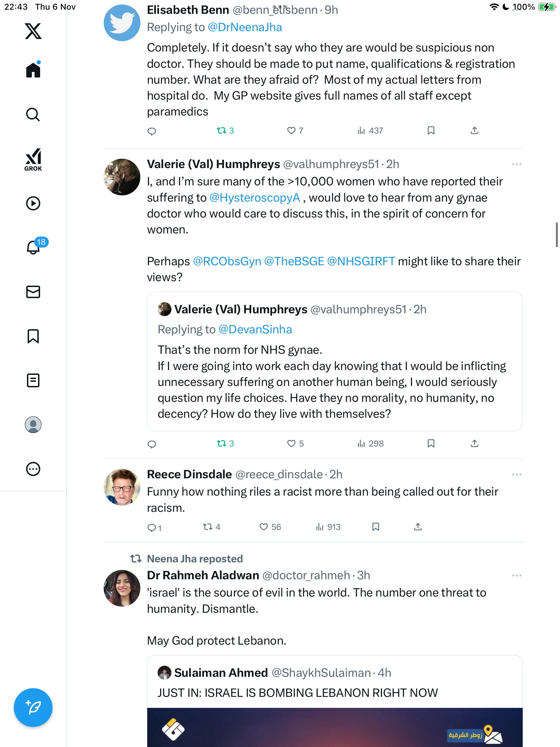The height and width of the screenshot is (747, 560).
Task: Go to Home timeline
Action: (33, 70)
